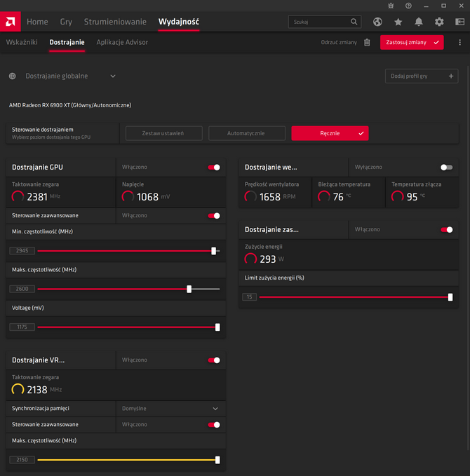
Task: Select the Wydajność tab
Action: (x=179, y=22)
